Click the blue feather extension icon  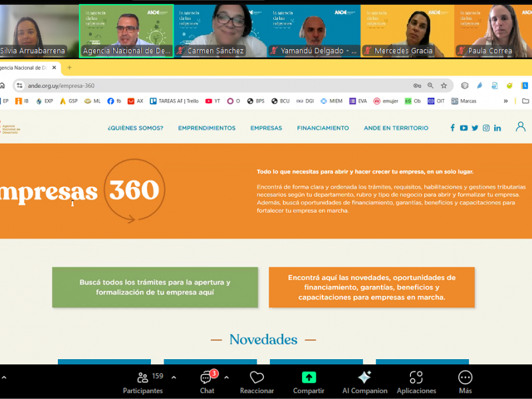(479, 86)
